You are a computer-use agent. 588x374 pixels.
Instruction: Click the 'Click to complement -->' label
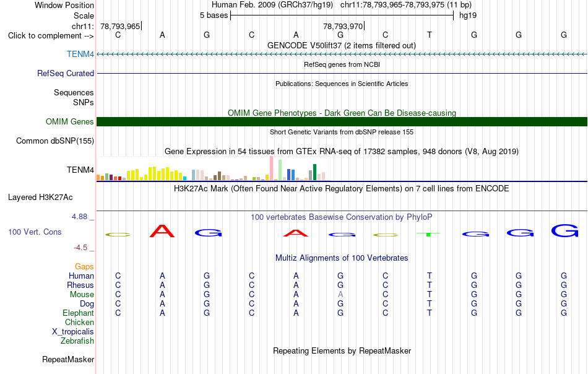point(51,36)
